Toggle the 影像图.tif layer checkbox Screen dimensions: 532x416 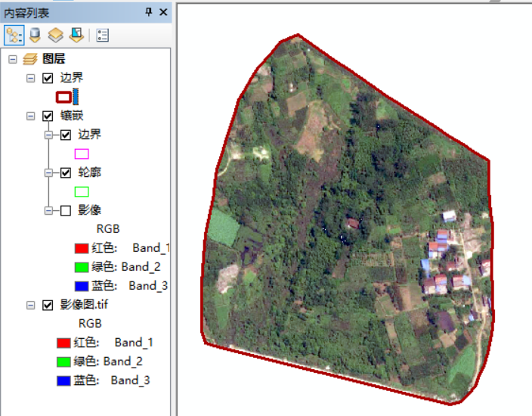pos(48,305)
